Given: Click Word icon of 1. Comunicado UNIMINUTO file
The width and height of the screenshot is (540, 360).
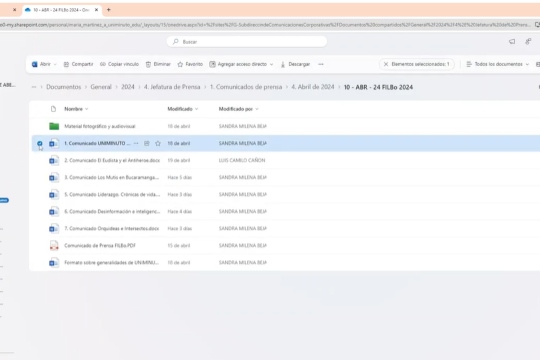Looking at the screenshot, I should [x=54, y=143].
